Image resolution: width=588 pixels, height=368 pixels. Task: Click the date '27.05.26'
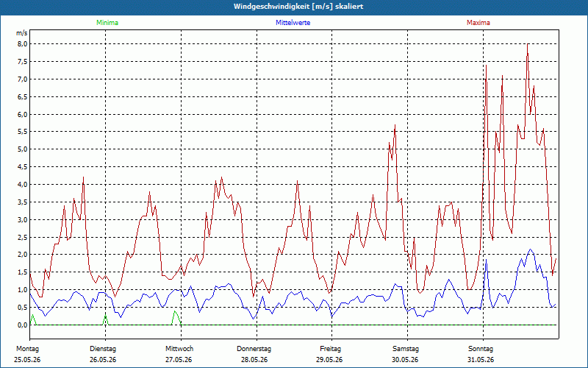(x=179, y=360)
